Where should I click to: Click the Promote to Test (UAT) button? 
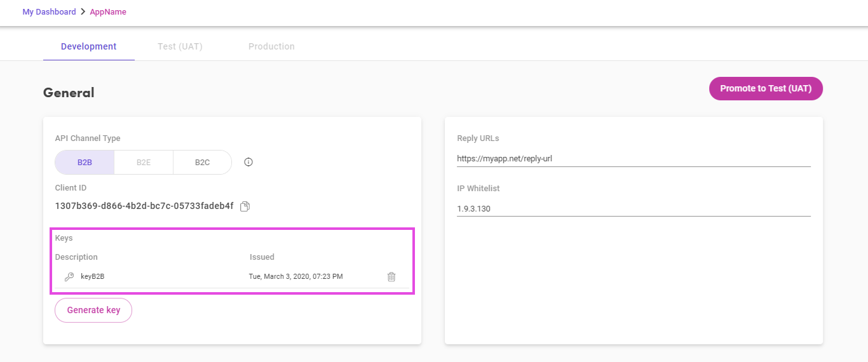[x=766, y=89]
